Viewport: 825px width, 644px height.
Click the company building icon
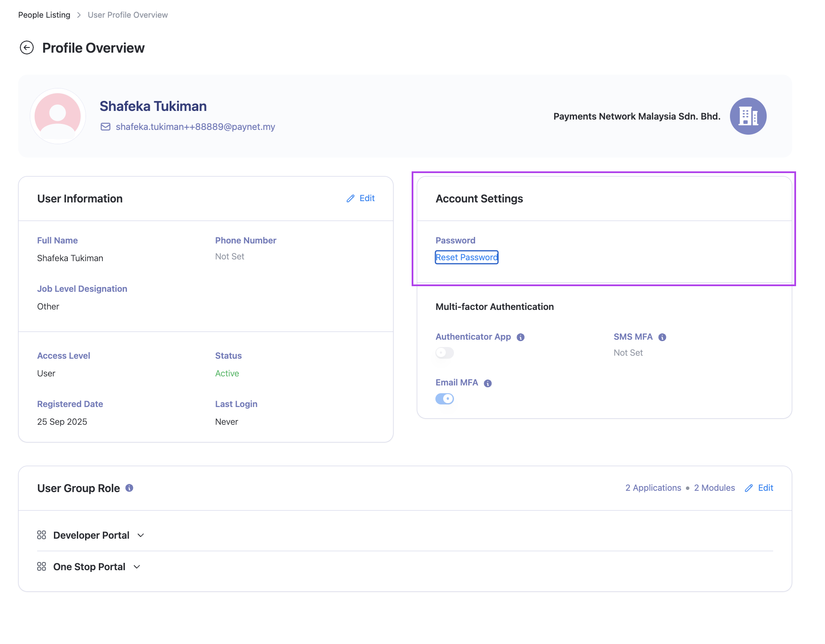coord(748,116)
